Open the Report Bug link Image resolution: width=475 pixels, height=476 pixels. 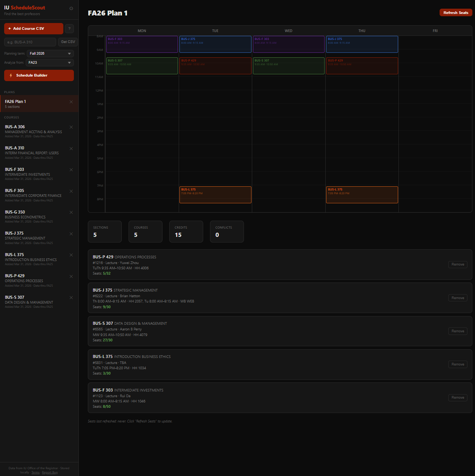50,472
